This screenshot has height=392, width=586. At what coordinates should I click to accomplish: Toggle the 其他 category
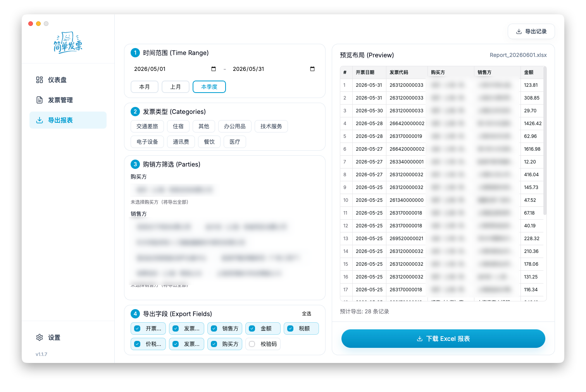click(x=204, y=126)
